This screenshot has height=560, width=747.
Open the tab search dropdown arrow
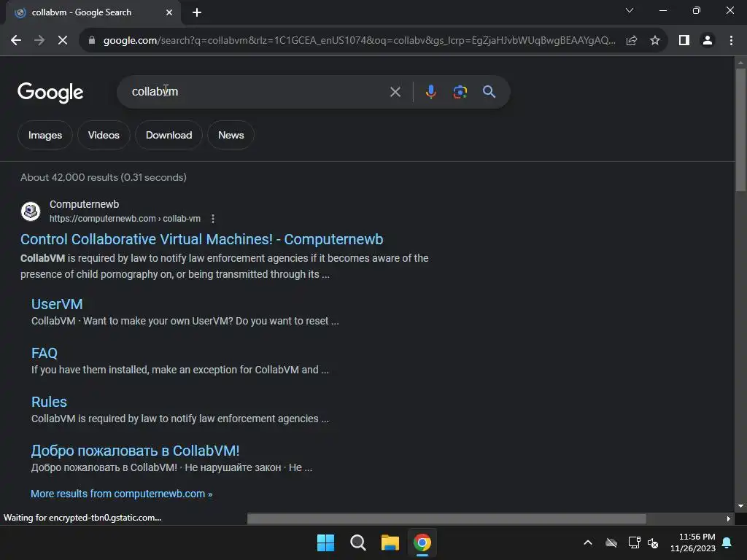click(630, 10)
